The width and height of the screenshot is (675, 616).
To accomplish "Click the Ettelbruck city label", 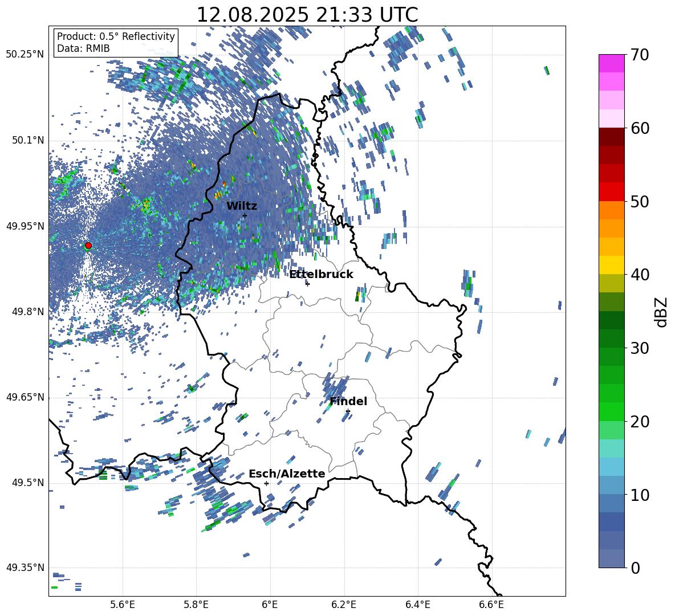I will pyautogui.click(x=321, y=275).
